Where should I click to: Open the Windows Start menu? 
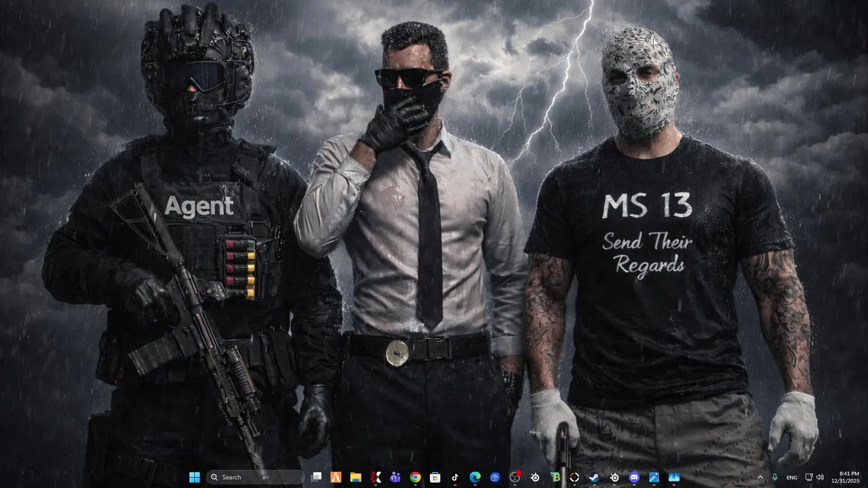pos(195,477)
